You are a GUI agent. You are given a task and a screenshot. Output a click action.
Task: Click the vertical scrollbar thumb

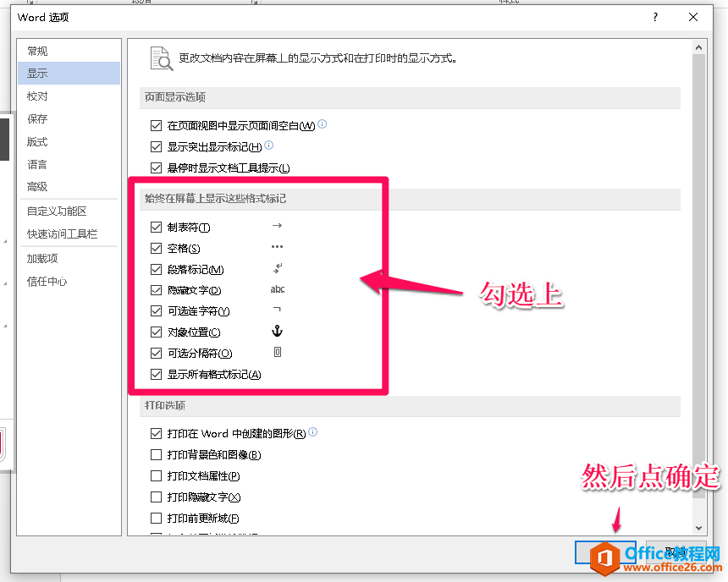(x=698, y=276)
